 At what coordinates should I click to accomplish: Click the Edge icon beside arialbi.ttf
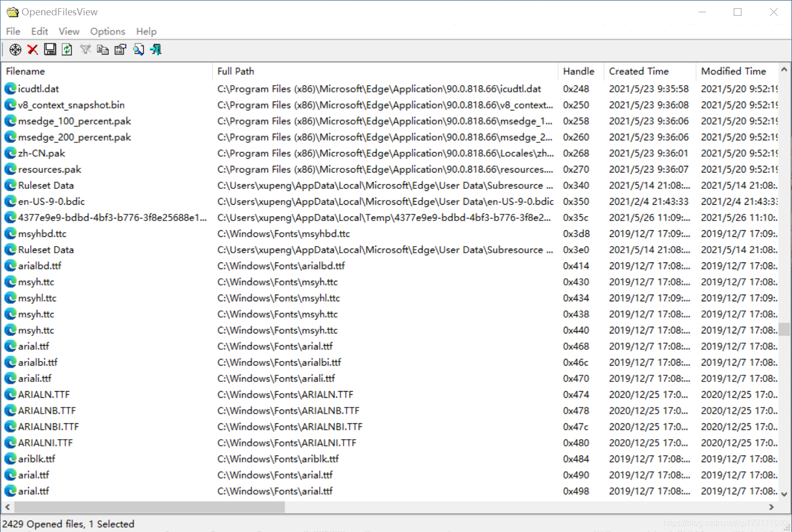click(x=10, y=362)
